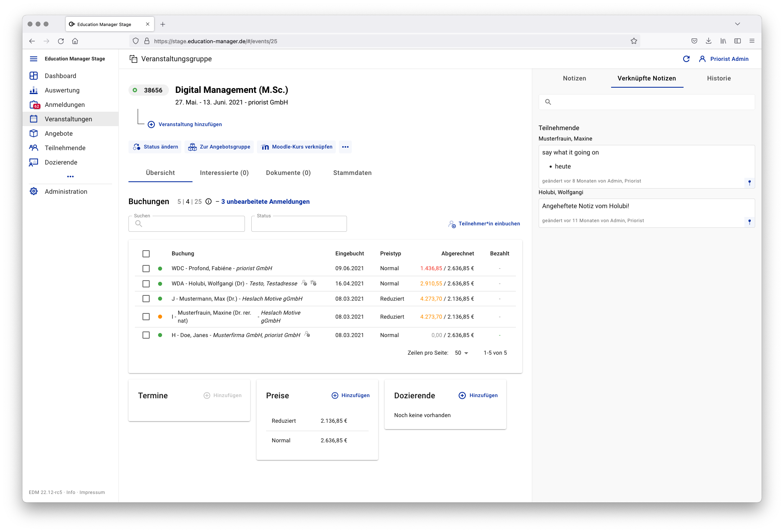Click the Priorist Admin user icon
This screenshot has width=784, height=532.
(x=702, y=59)
